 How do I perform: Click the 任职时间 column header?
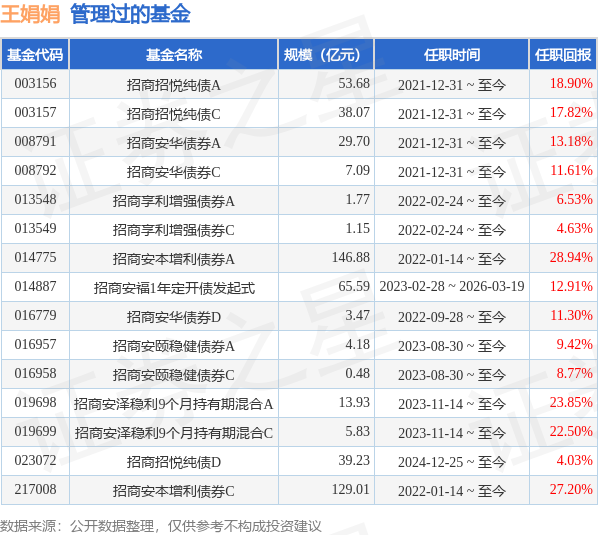coord(452,55)
